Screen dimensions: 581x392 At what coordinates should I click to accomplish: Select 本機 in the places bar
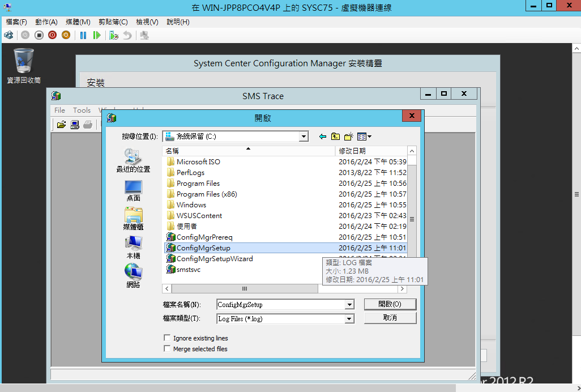click(x=133, y=248)
